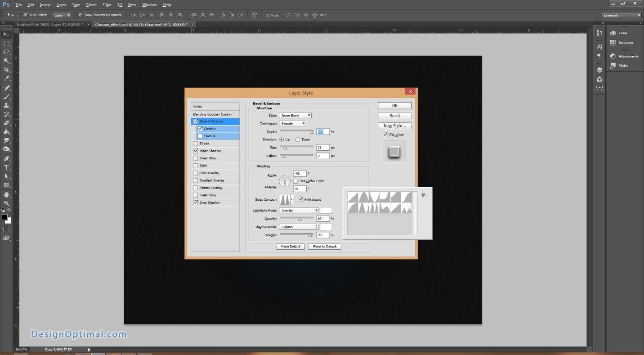
Task: Select the Path Selection tool
Action: pyautogui.click(x=6, y=176)
